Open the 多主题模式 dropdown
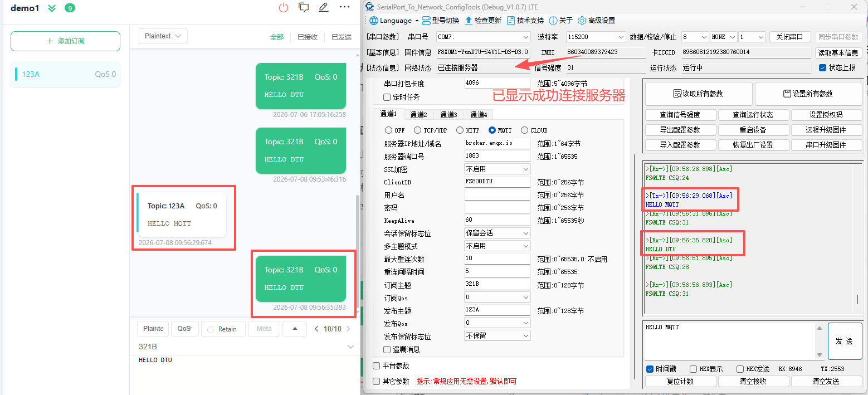Screen dimensions: 868x395 498,246
